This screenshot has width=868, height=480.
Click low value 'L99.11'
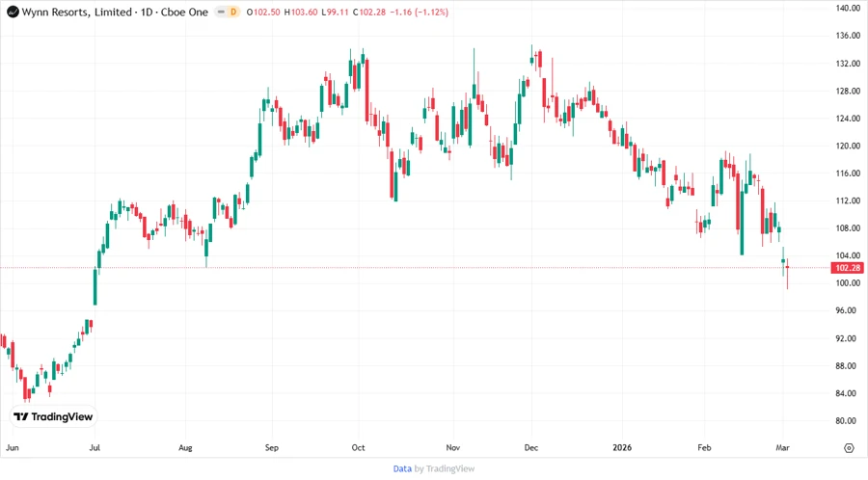(x=335, y=12)
